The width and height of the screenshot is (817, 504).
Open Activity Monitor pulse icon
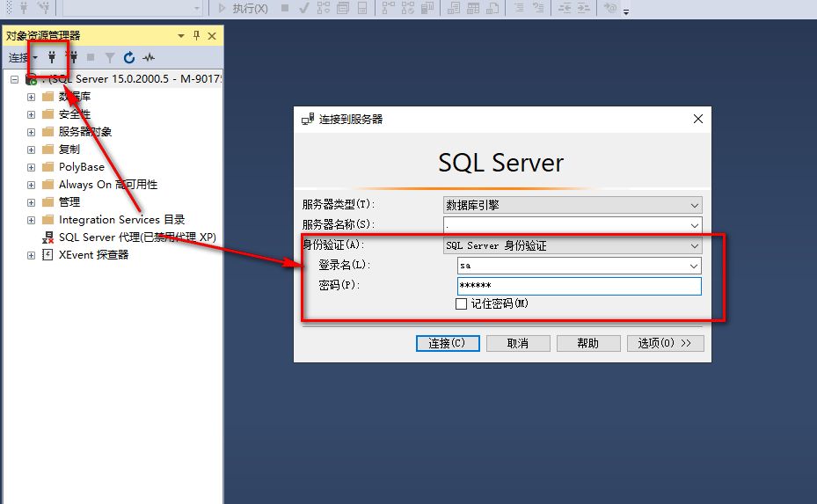[x=149, y=57]
